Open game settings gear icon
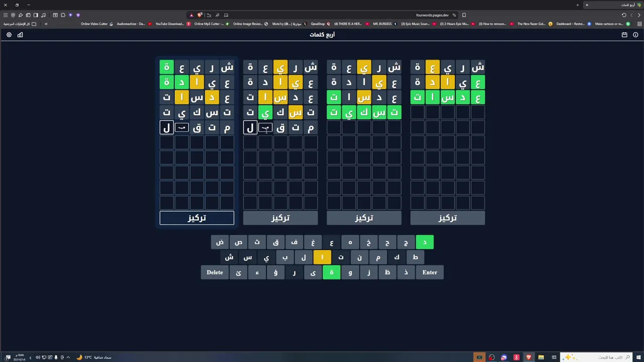The width and height of the screenshot is (644, 362). [9, 35]
